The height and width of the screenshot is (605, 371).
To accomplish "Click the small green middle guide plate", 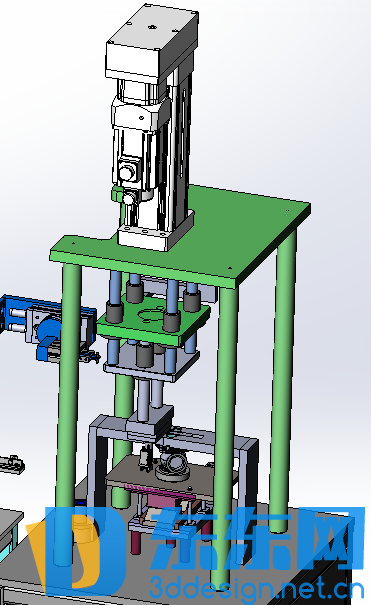I will [x=153, y=320].
